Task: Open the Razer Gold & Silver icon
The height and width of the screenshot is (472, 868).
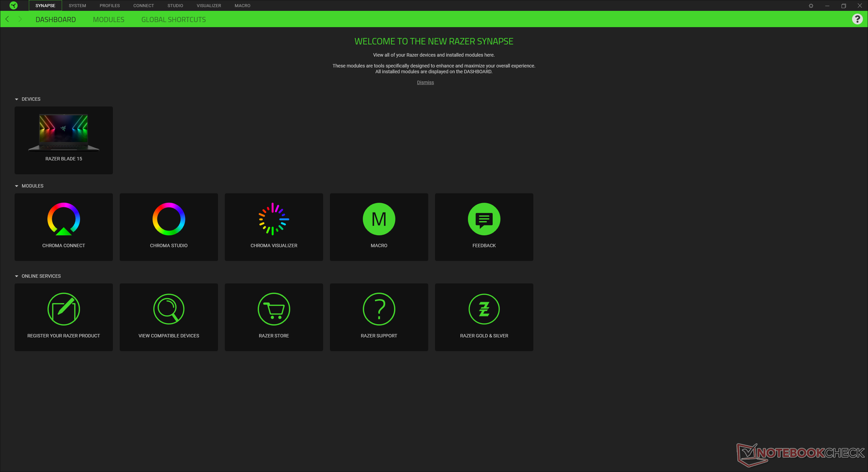Action: tap(484, 309)
